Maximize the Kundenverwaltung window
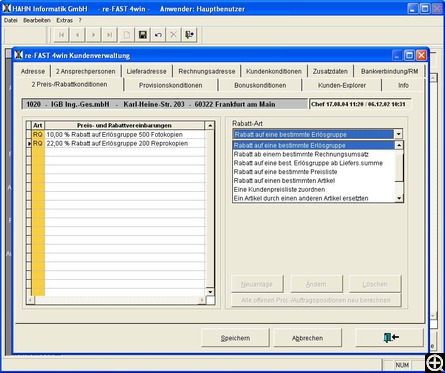The width and height of the screenshot is (445, 373). coord(409,55)
